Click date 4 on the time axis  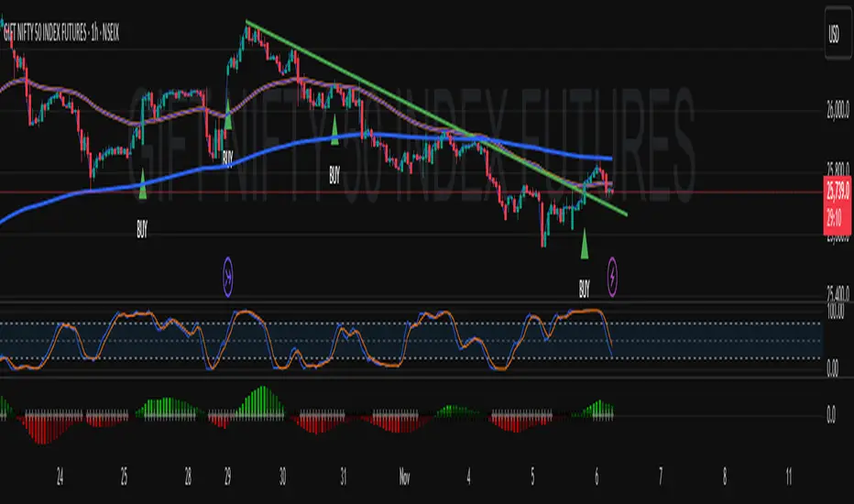(x=468, y=477)
